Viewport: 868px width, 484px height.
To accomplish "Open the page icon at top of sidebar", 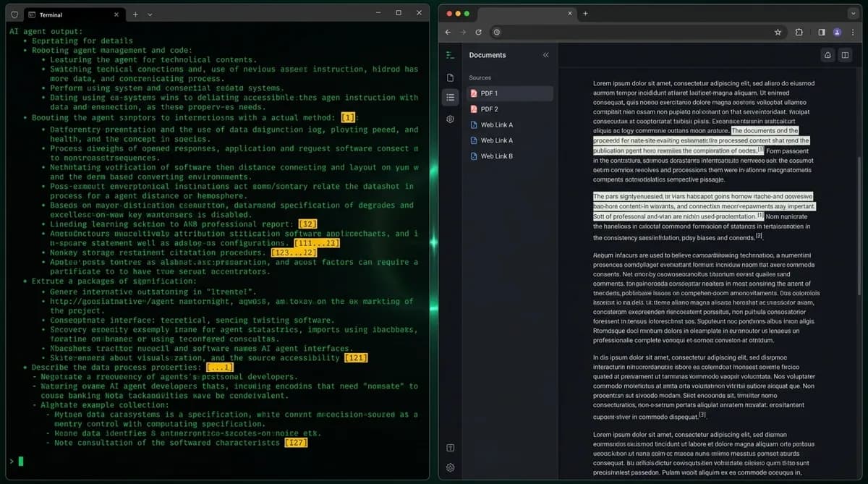I will [x=450, y=76].
